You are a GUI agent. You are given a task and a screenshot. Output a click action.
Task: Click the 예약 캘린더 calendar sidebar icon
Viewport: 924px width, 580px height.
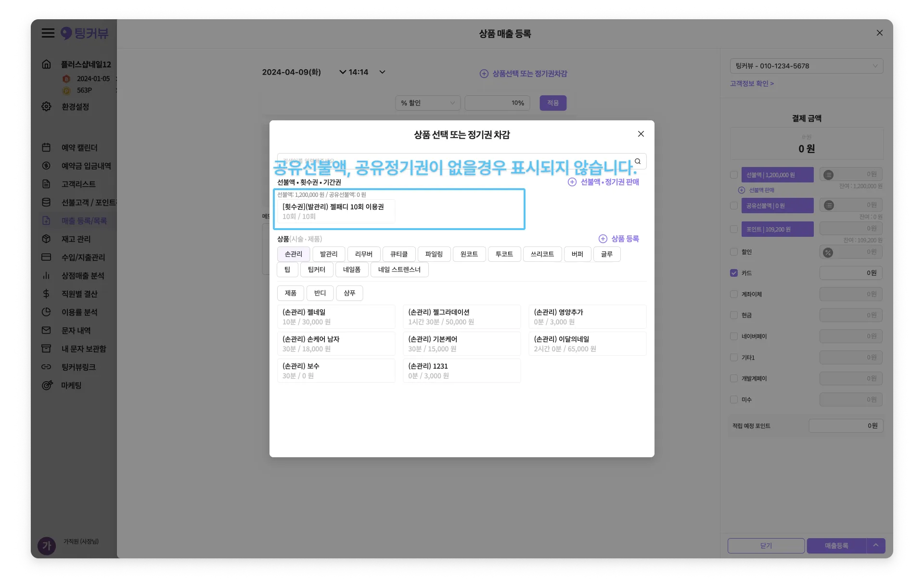point(46,148)
